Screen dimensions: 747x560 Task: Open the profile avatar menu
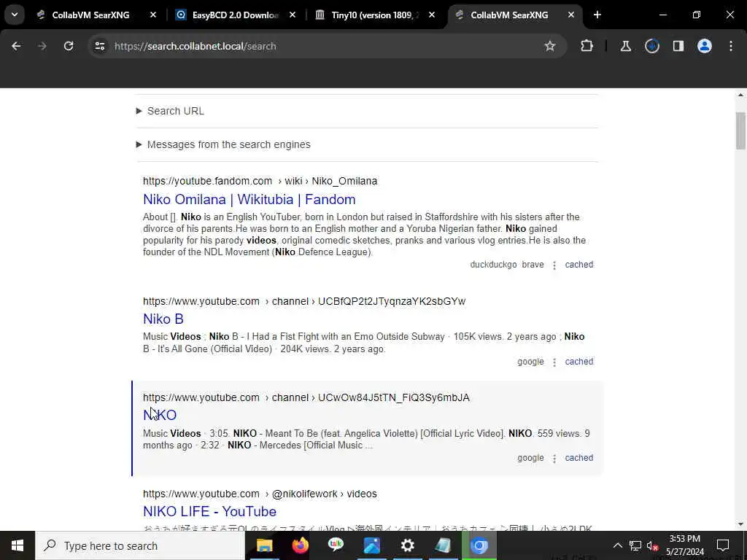tap(705, 46)
